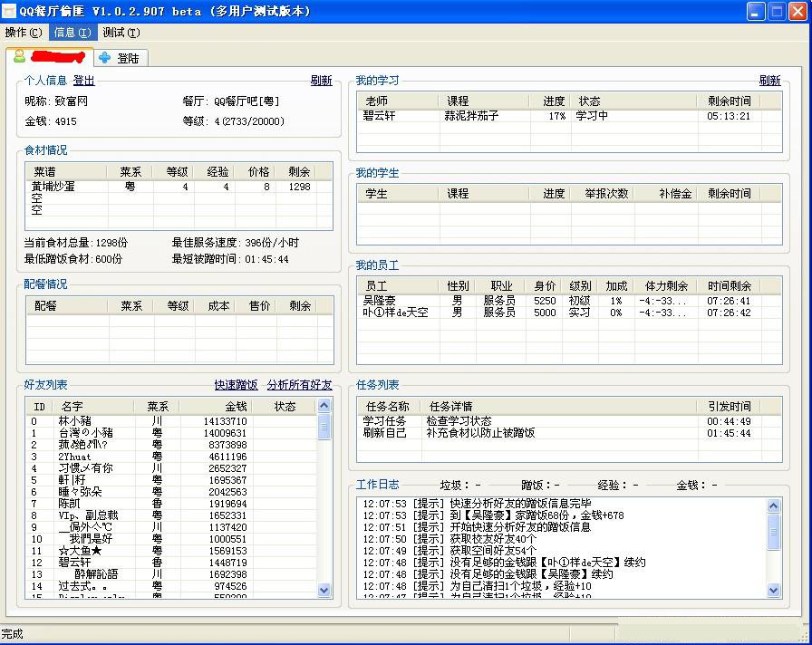
Task: Click 身价 column header in 我的员工
Action: [x=544, y=285]
